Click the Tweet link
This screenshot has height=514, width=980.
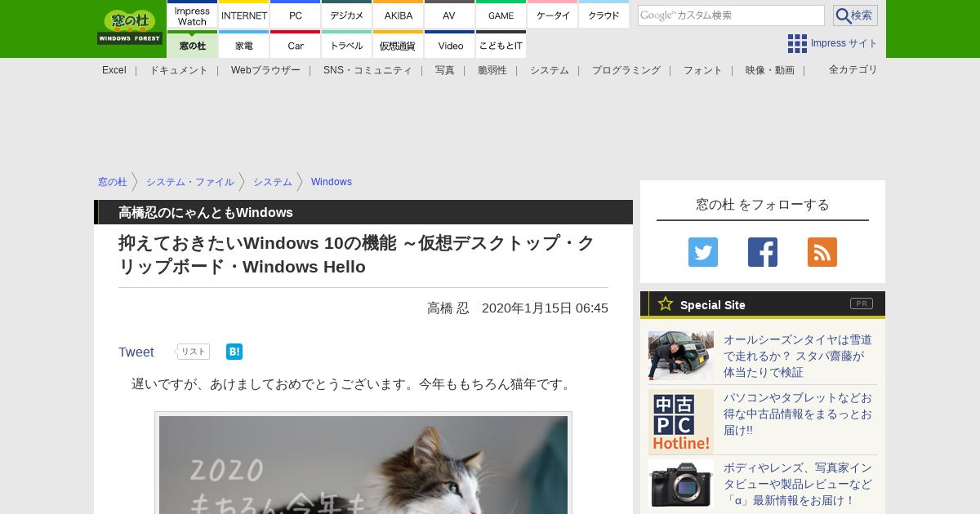point(136,352)
